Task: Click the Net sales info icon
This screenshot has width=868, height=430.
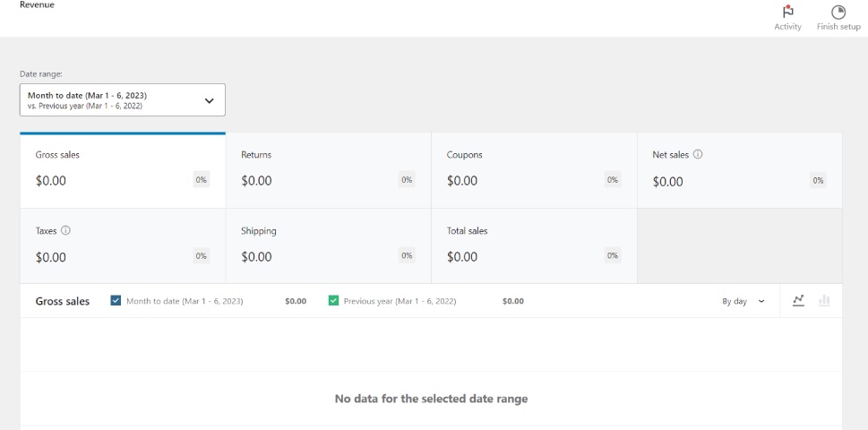Action: coord(698,154)
